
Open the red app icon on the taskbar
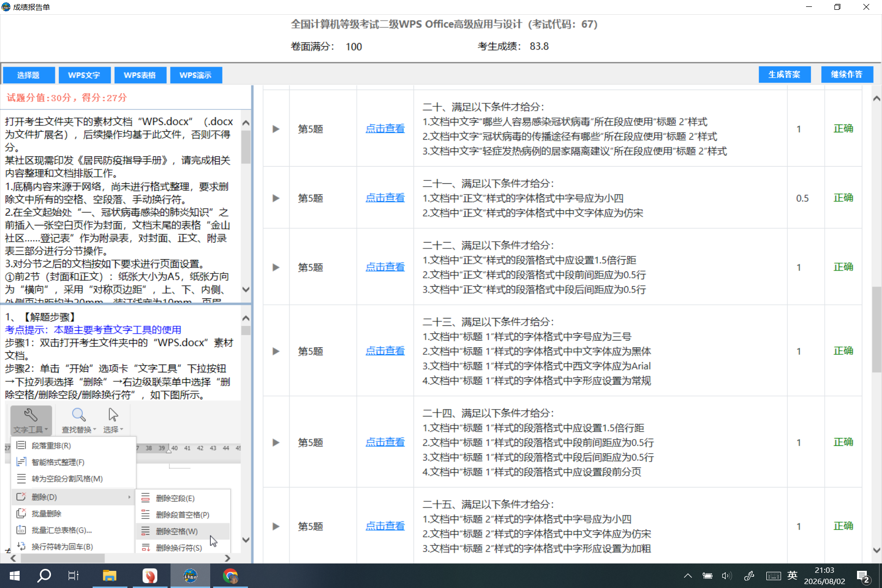[149, 576]
